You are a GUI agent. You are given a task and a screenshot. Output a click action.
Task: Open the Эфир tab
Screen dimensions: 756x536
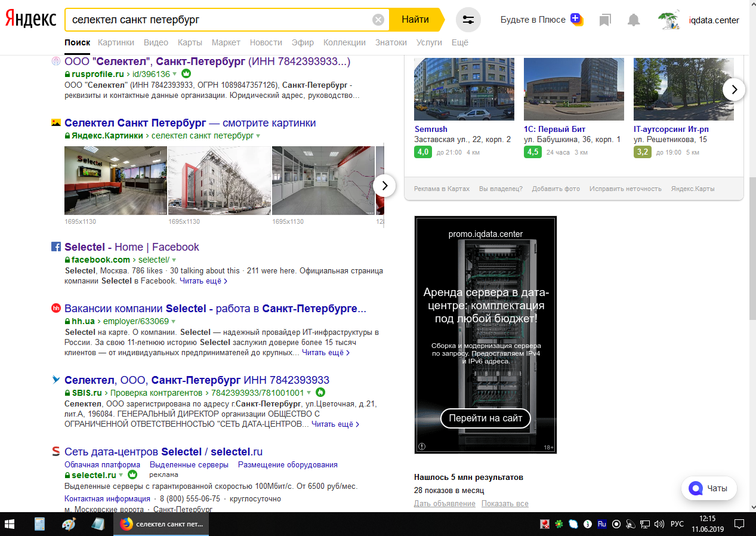(x=303, y=42)
